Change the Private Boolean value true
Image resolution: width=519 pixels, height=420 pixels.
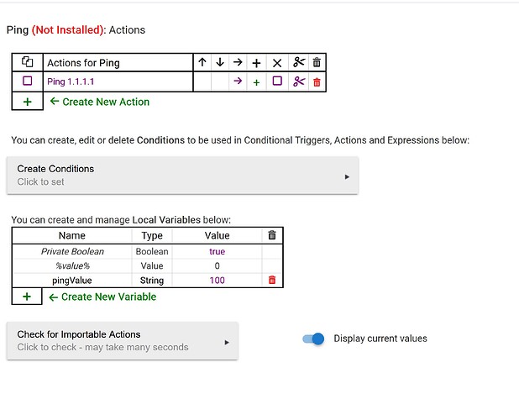[218, 251]
